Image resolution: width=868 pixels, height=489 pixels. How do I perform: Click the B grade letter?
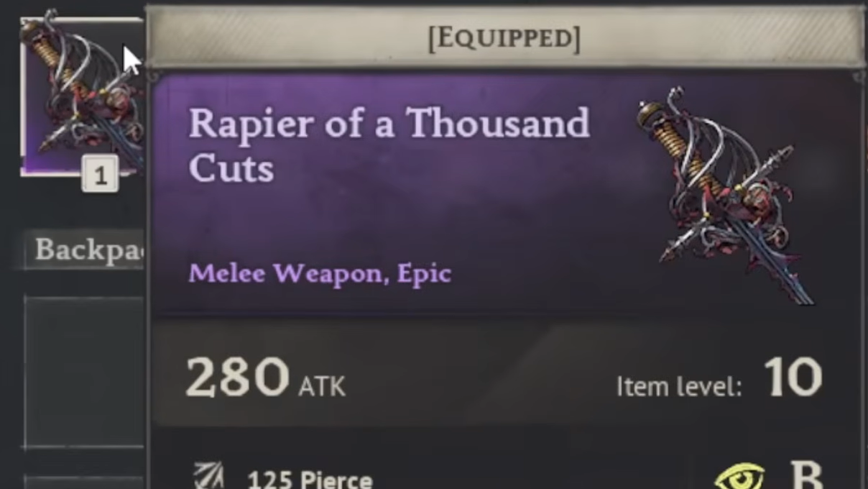(806, 475)
